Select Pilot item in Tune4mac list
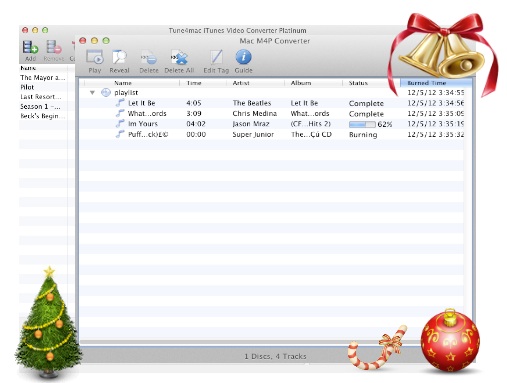The width and height of the screenshot is (507, 383). pos(27,87)
